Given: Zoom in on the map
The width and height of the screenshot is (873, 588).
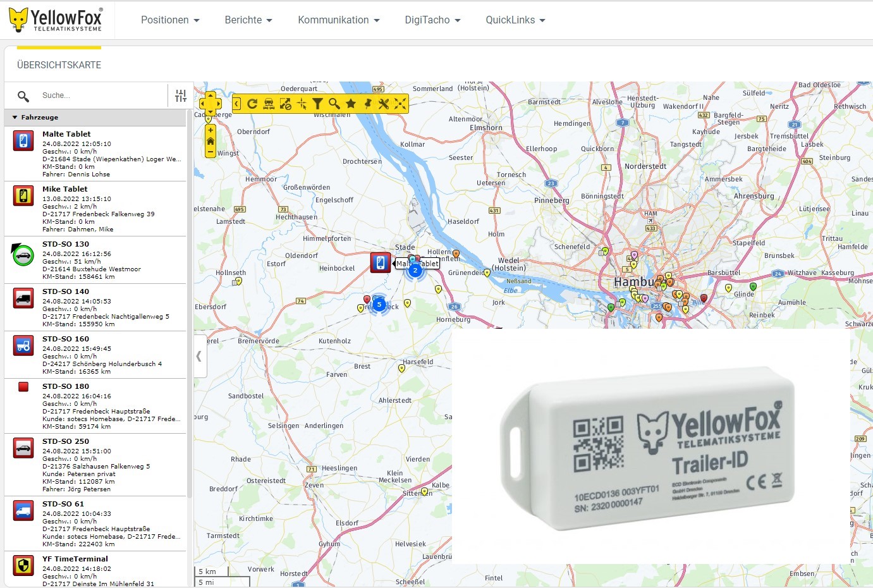Looking at the screenshot, I should (211, 130).
